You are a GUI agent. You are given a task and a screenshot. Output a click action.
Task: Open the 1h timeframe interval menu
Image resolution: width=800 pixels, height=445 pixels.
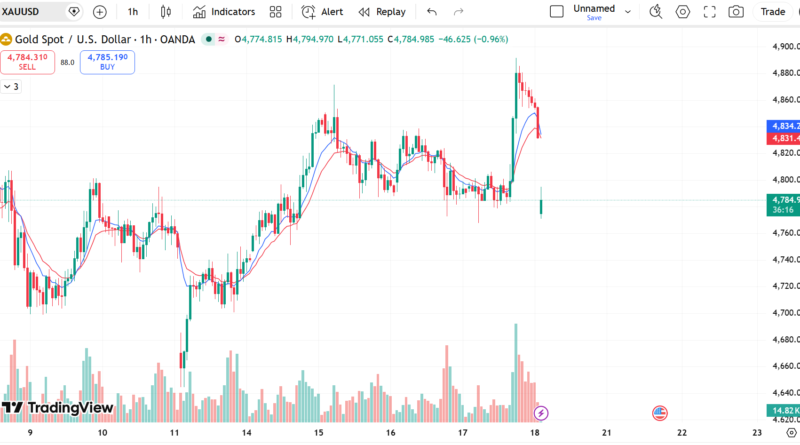(133, 12)
